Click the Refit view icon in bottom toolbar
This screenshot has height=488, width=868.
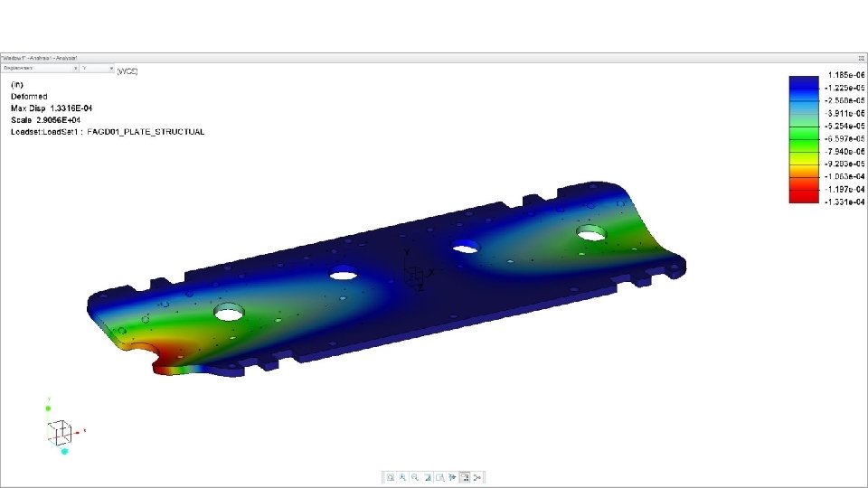click(391, 477)
